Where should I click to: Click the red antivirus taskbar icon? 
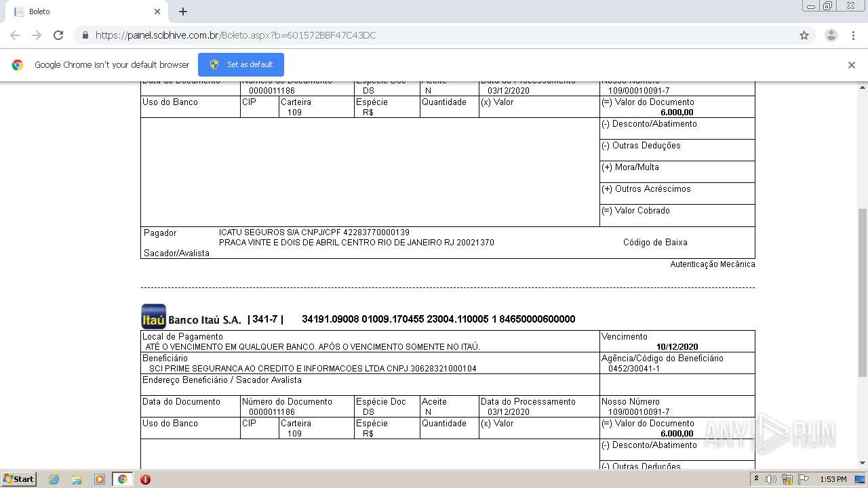[145, 479]
